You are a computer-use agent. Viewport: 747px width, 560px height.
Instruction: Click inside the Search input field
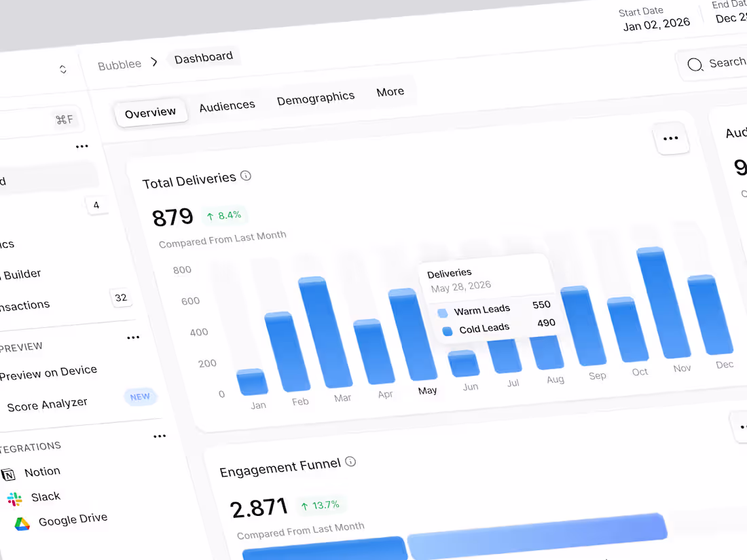point(727,62)
